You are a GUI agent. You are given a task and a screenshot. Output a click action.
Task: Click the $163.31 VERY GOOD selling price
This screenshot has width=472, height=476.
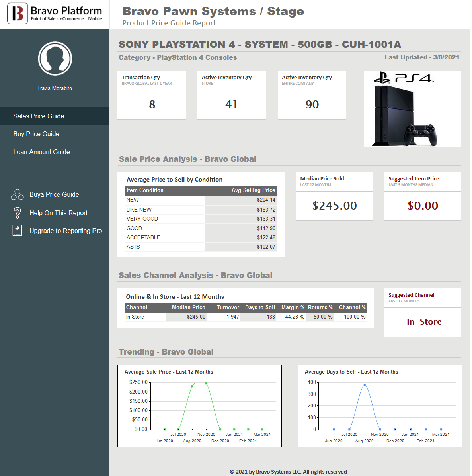(266, 219)
